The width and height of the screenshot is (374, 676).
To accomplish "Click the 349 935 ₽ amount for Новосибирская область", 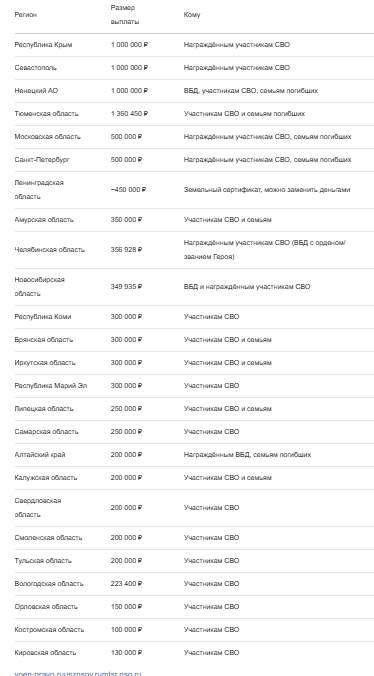I will pyautogui.click(x=126, y=287).
